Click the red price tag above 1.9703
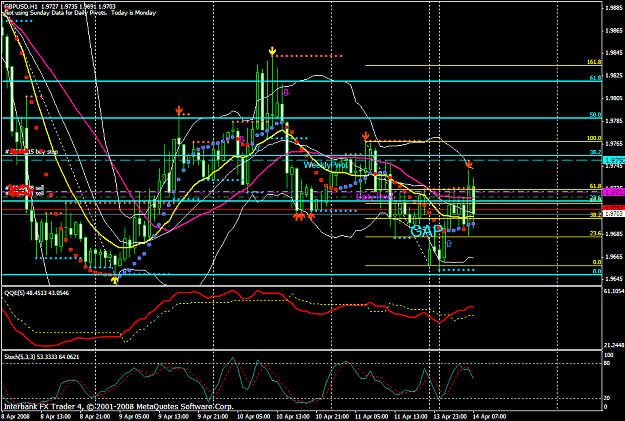 (x=614, y=208)
